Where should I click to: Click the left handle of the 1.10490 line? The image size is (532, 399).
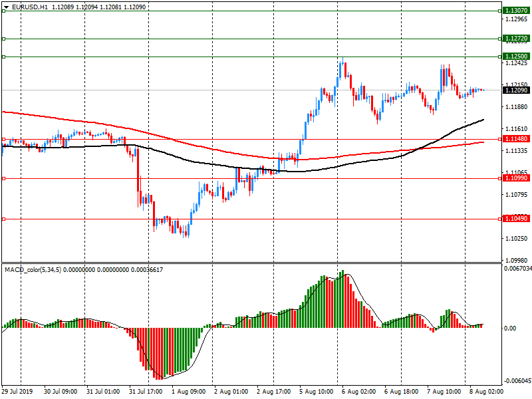pos(4,219)
